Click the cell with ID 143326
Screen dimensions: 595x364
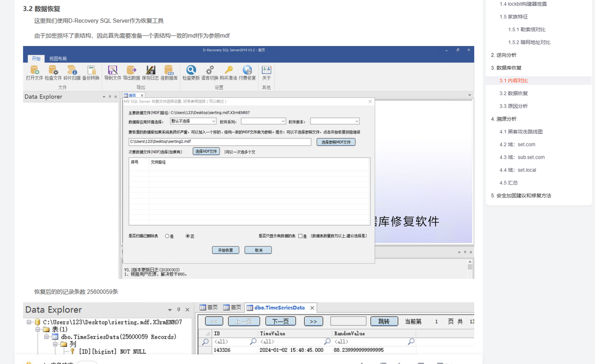(x=234, y=350)
